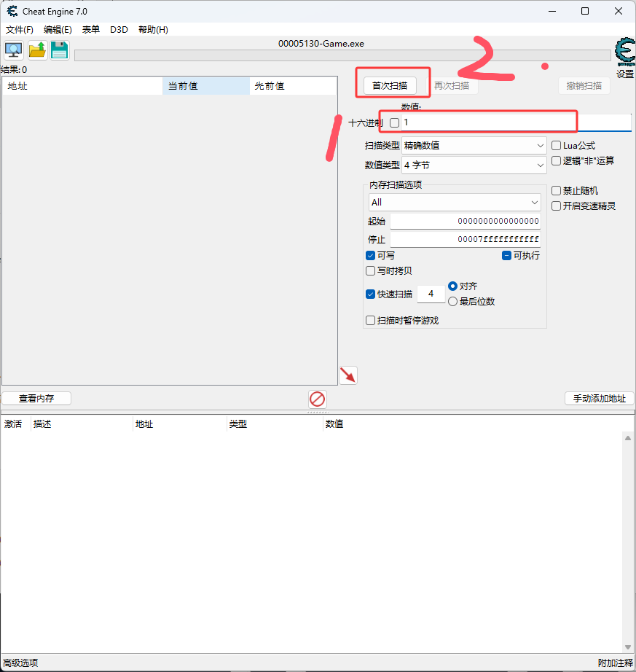Click the 查看内存 button
Screen dimensions: 636x672
tap(36, 399)
